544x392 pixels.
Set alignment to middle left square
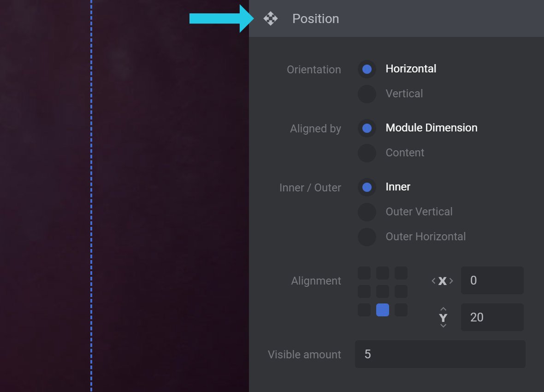click(x=364, y=291)
